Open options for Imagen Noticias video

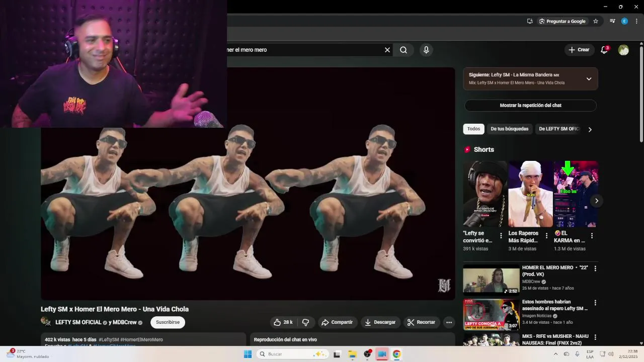[595, 303]
